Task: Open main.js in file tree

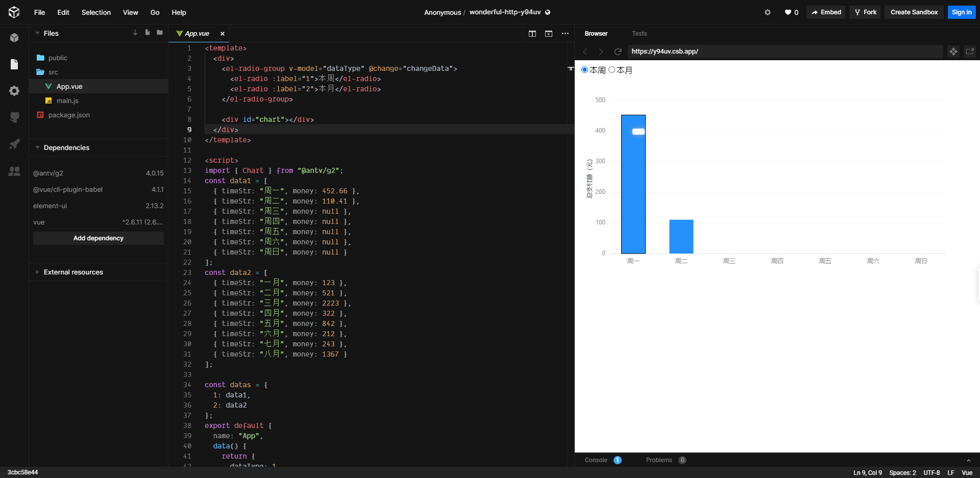Action: (99, 100)
